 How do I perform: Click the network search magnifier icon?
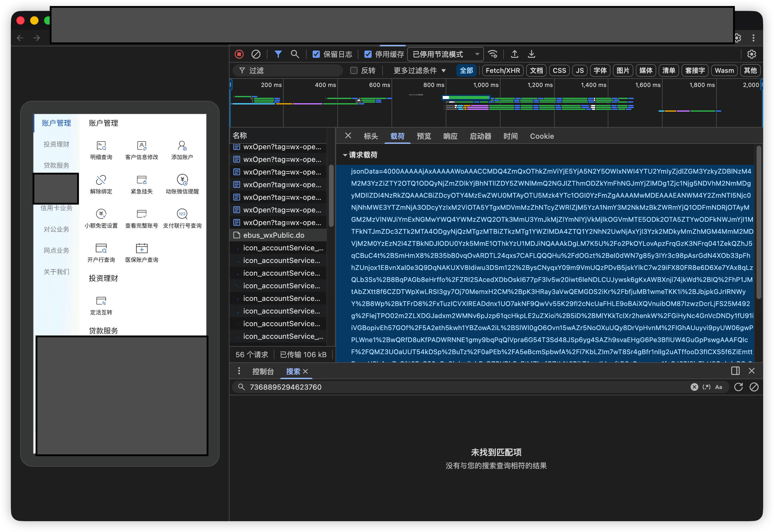(295, 54)
